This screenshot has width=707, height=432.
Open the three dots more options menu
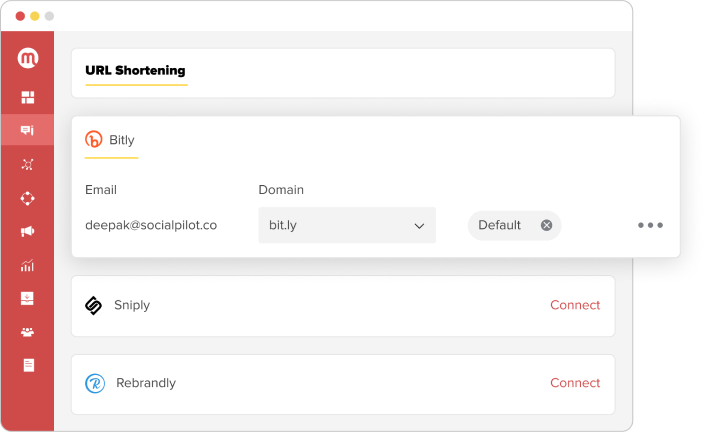point(650,225)
